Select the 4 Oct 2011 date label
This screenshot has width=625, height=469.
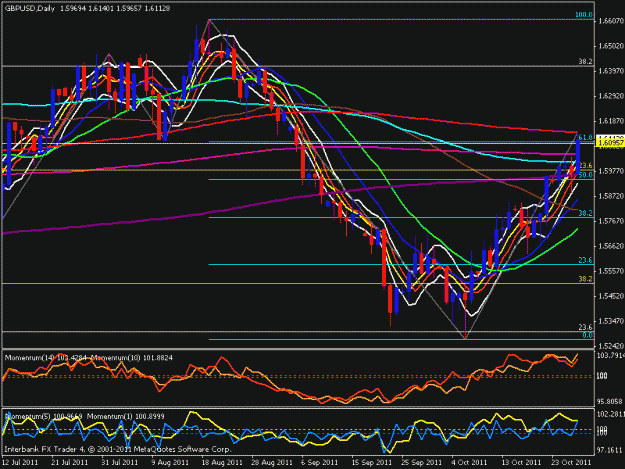pyautogui.click(x=469, y=462)
